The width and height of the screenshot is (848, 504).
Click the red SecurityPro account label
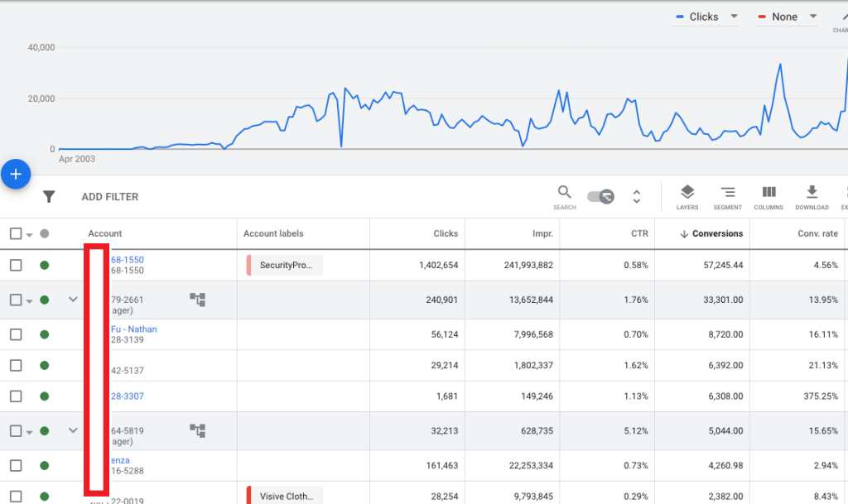pyautogui.click(x=286, y=266)
